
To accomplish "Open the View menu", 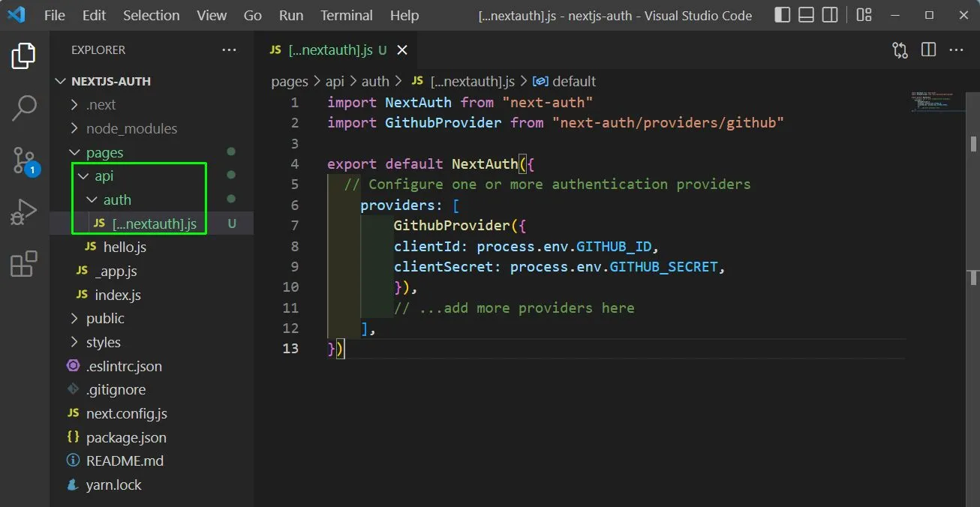I will [212, 15].
